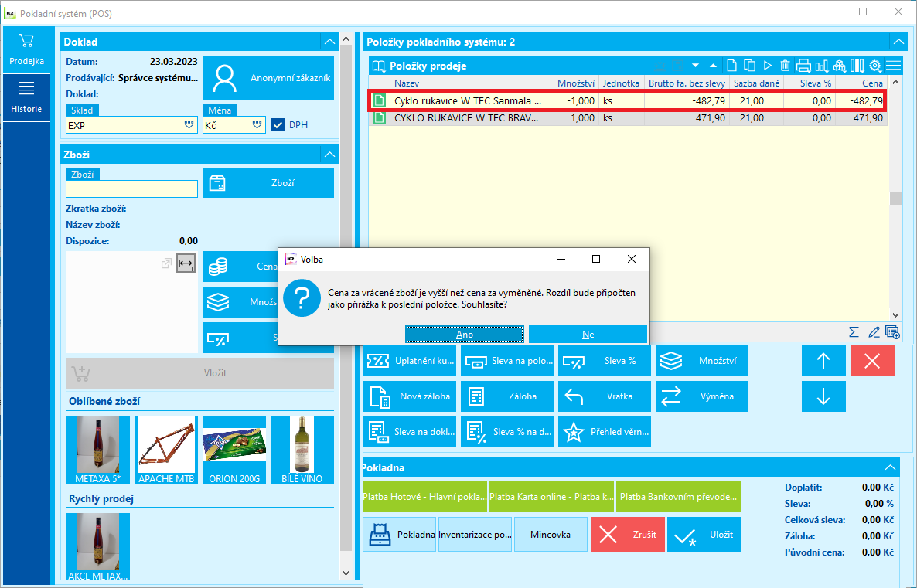Click the pencil edit icon below table
The width and height of the screenshot is (917, 588).
(x=874, y=332)
